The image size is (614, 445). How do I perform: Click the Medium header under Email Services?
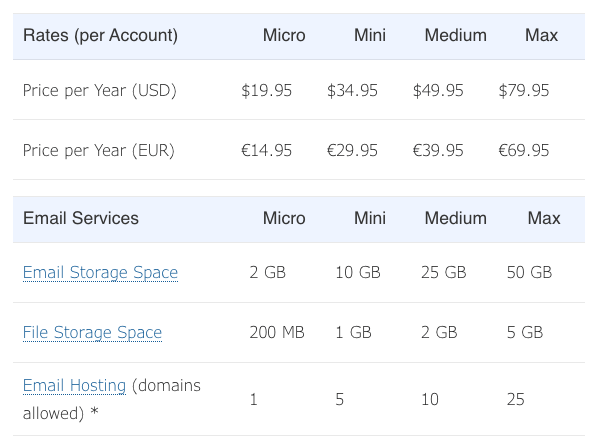click(x=455, y=218)
